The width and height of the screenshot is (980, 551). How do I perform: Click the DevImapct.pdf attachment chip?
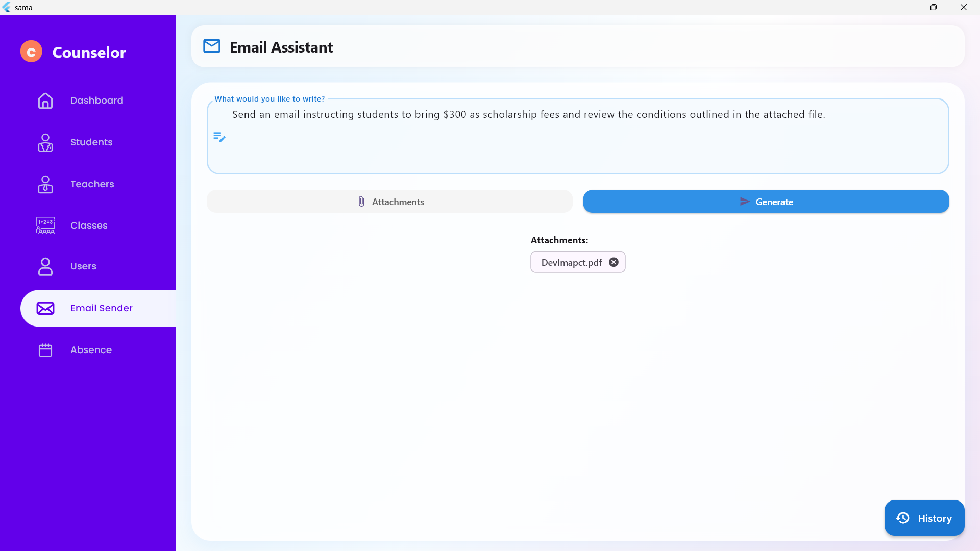[x=571, y=262]
